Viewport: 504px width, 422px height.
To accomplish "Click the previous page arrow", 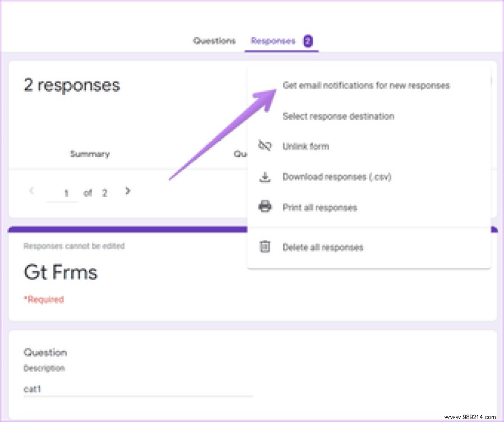I will pos(31,191).
